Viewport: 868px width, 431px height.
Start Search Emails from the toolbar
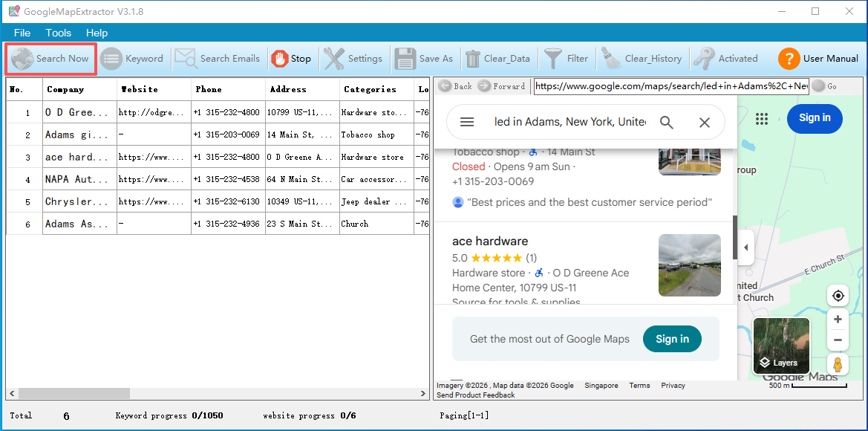[186, 59]
